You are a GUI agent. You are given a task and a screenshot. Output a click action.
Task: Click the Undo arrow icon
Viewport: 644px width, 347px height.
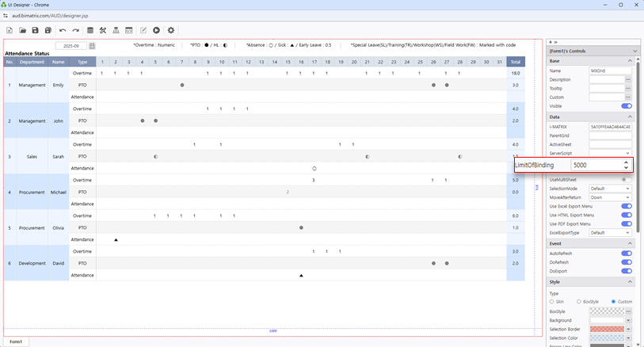[63, 30]
